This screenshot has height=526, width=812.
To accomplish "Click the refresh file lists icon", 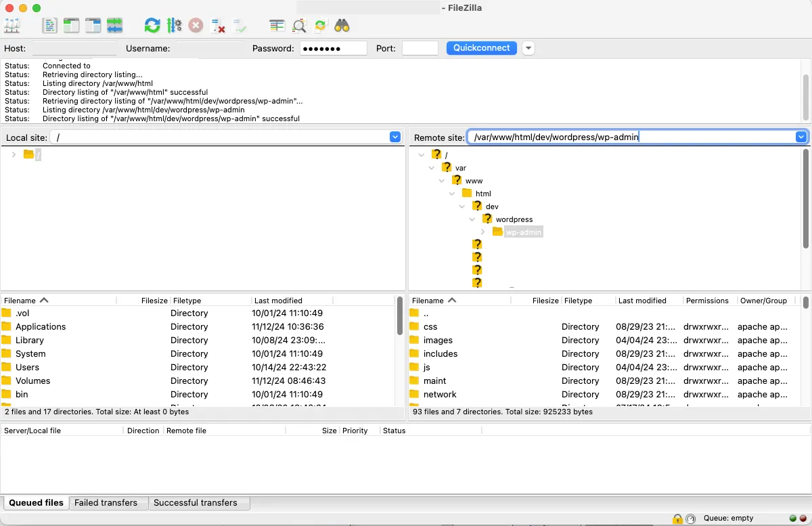I will [x=152, y=26].
